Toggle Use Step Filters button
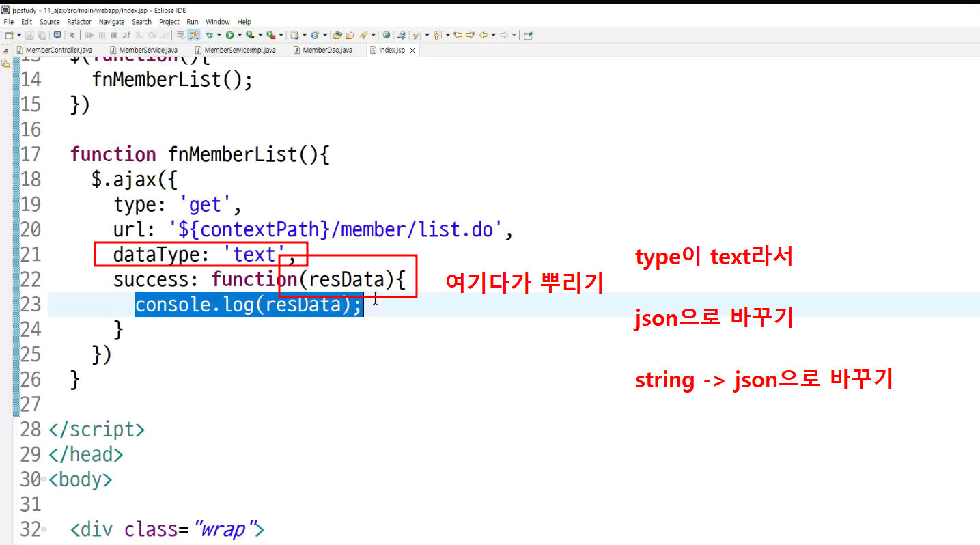This screenshot has width=980, height=545. coord(194,36)
